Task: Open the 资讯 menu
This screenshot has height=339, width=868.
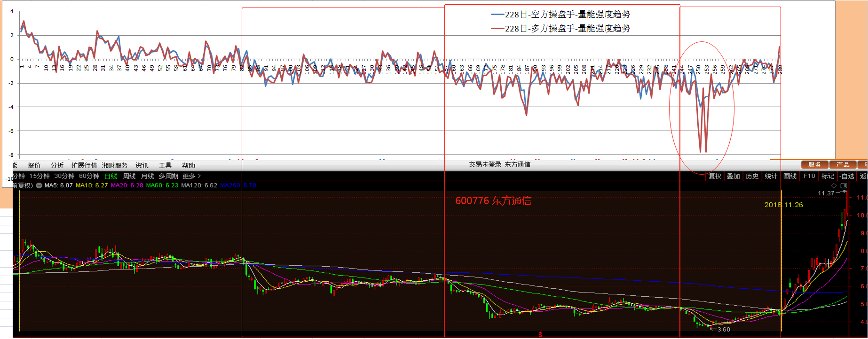Action: [142, 165]
